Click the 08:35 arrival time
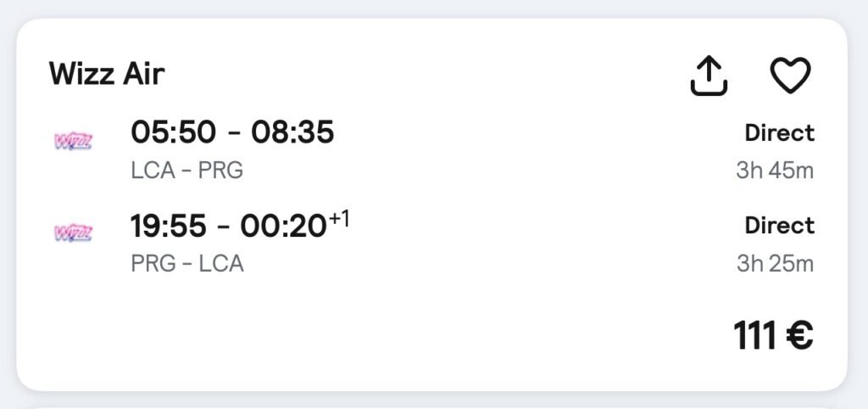The height and width of the screenshot is (409, 868). pos(292,133)
